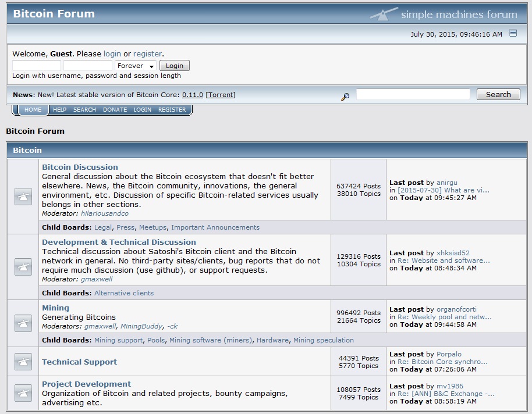The height and width of the screenshot is (414, 532).
Task: Click the register link in the welcome text
Action: tap(148, 53)
